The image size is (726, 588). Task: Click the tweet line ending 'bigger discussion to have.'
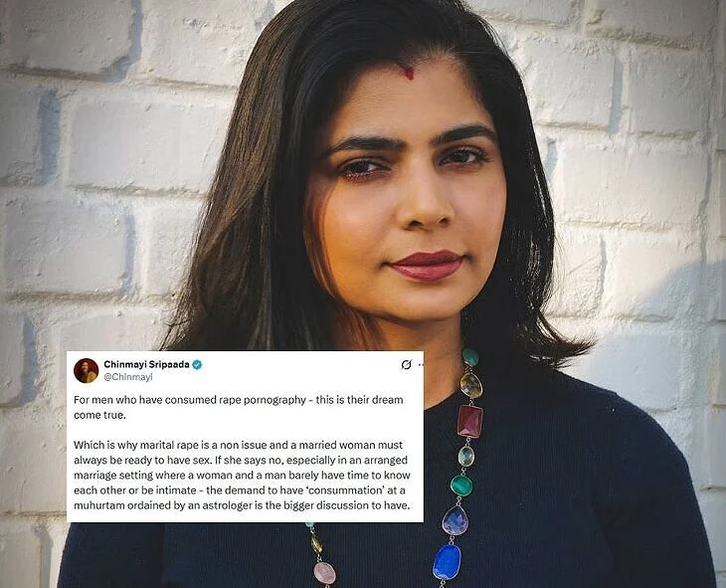pos(242,505)
